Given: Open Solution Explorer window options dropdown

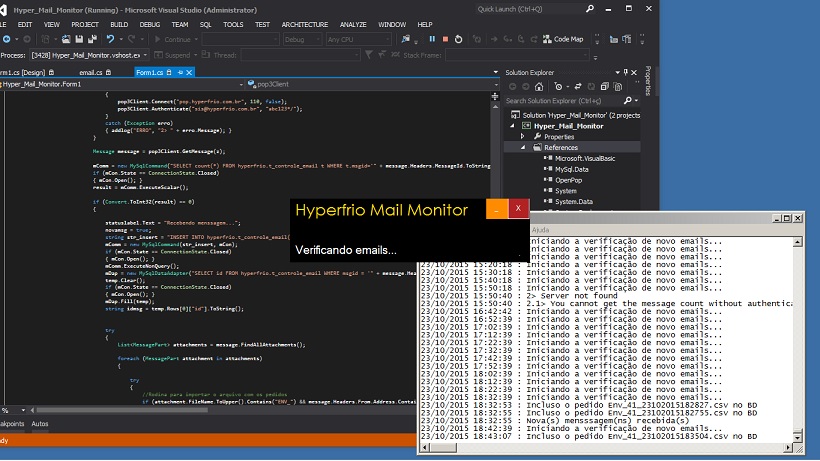Looking at the screenshot, I should click(618, 73).
